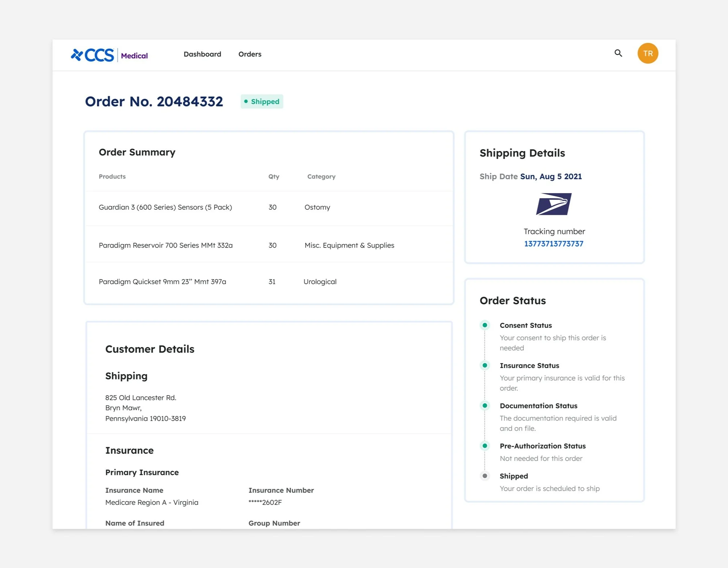The height and width of the screenshot is (568, 728).
Task: Open the Dashboard nav item
Action: [202, 54]
